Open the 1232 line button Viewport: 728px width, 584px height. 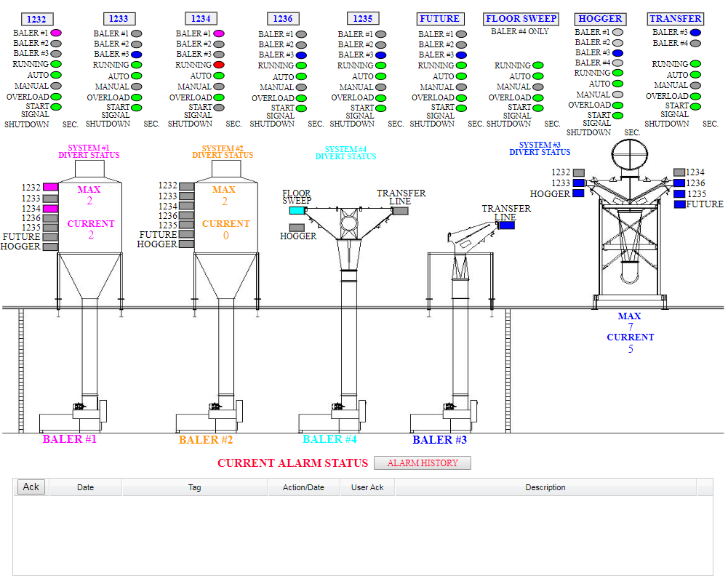tap(37, 19)
